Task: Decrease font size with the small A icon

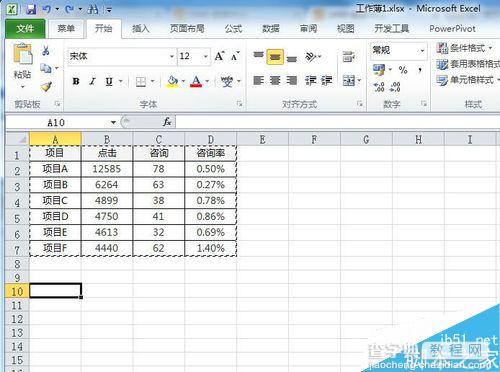Action: coord(235,56)
